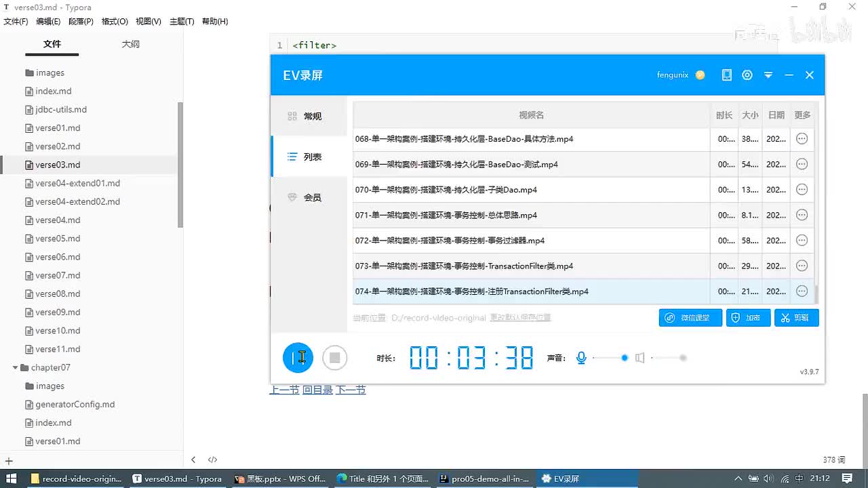This screenshot has height=488, width=868.
Task: Open more options for video 070
Action: 802,190
